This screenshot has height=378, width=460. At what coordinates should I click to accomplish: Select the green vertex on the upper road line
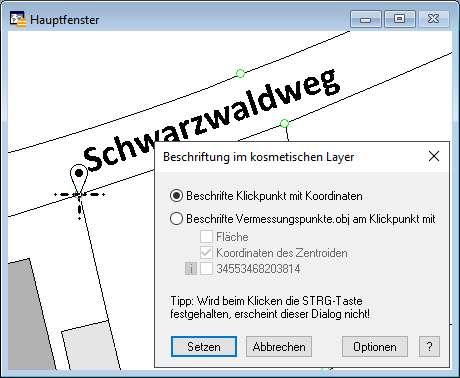[240, 73]
